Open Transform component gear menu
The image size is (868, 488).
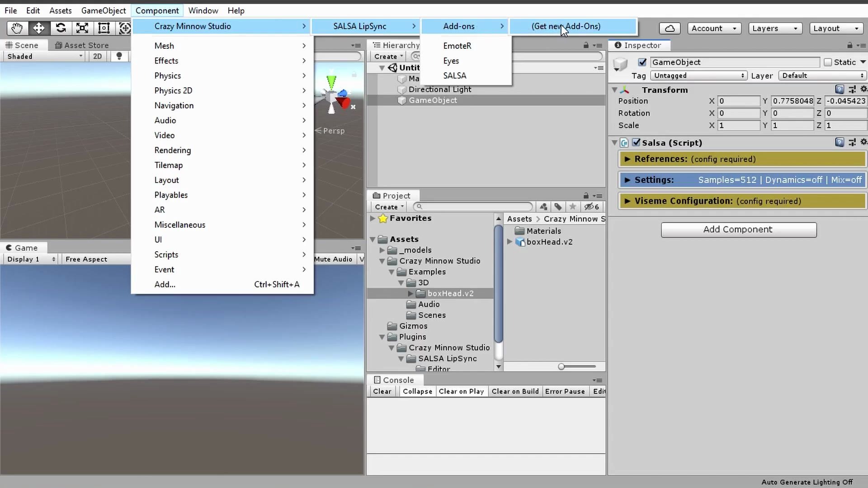[863, 89]
